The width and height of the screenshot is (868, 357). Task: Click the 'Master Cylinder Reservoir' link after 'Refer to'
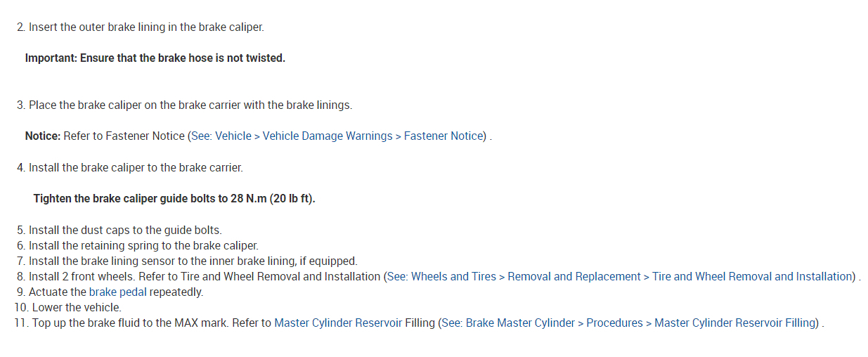[338, 323]
